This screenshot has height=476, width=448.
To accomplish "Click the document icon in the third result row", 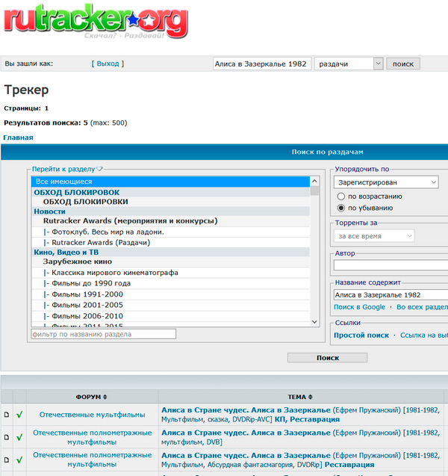I will (7, 459).
